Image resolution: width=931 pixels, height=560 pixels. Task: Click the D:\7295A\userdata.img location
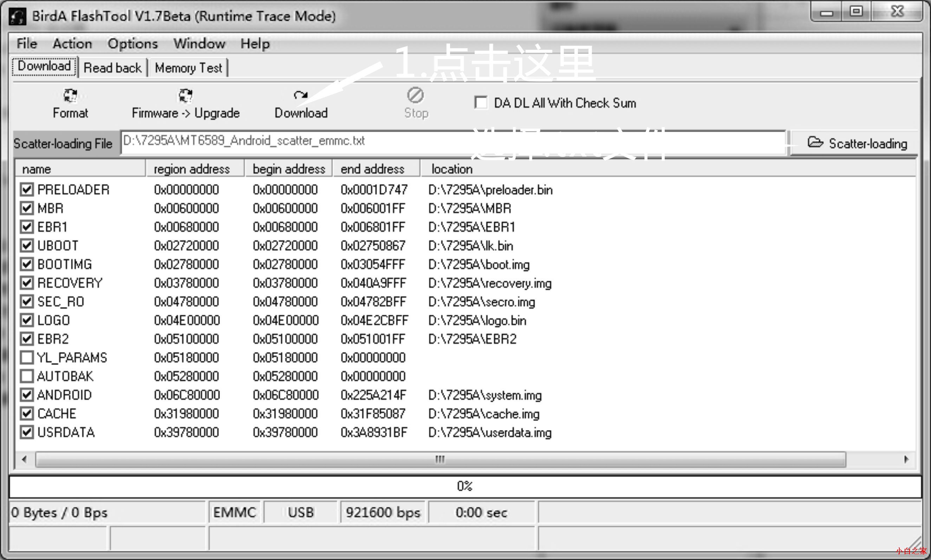tap(490, 432)
